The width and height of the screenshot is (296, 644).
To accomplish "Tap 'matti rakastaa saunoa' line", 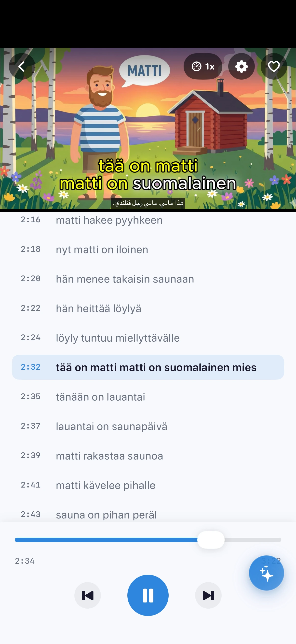I will (x=148, y=456).
